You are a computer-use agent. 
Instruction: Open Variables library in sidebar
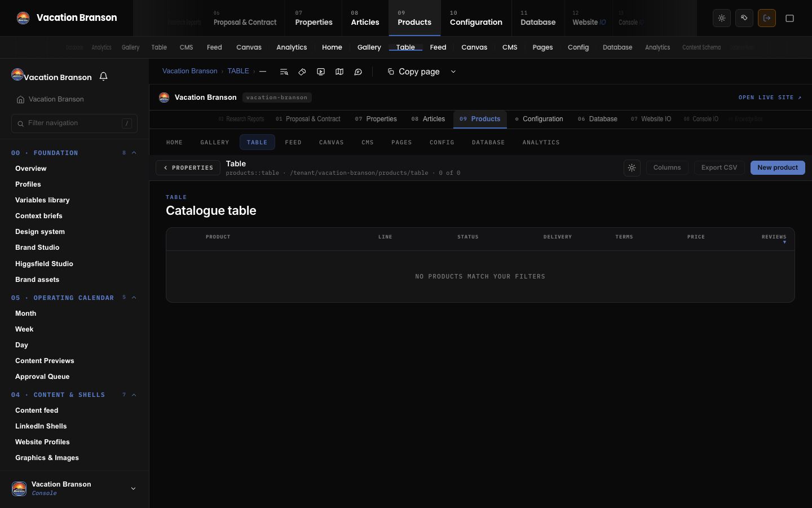[42, 200]
